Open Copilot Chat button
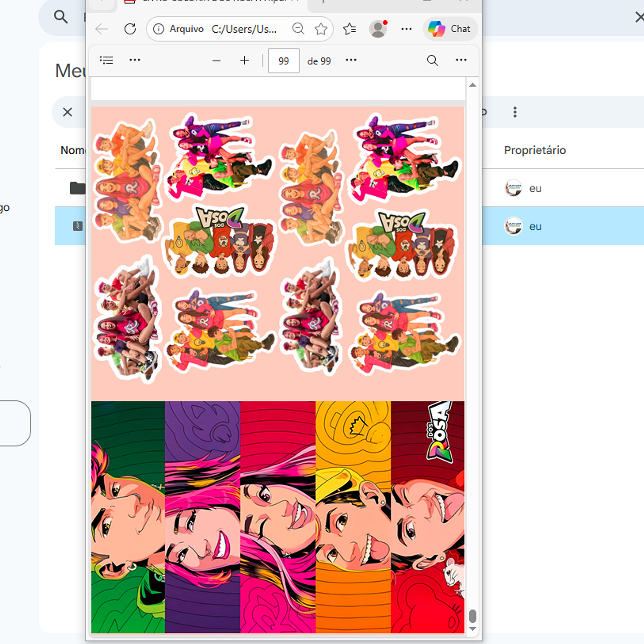 450,29
